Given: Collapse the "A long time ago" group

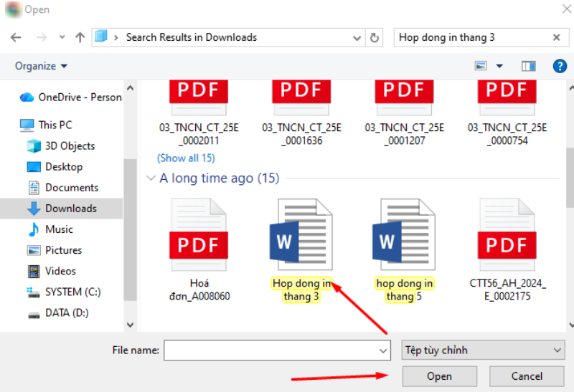Looking at the screenshot, I should (x=151, y=178).
